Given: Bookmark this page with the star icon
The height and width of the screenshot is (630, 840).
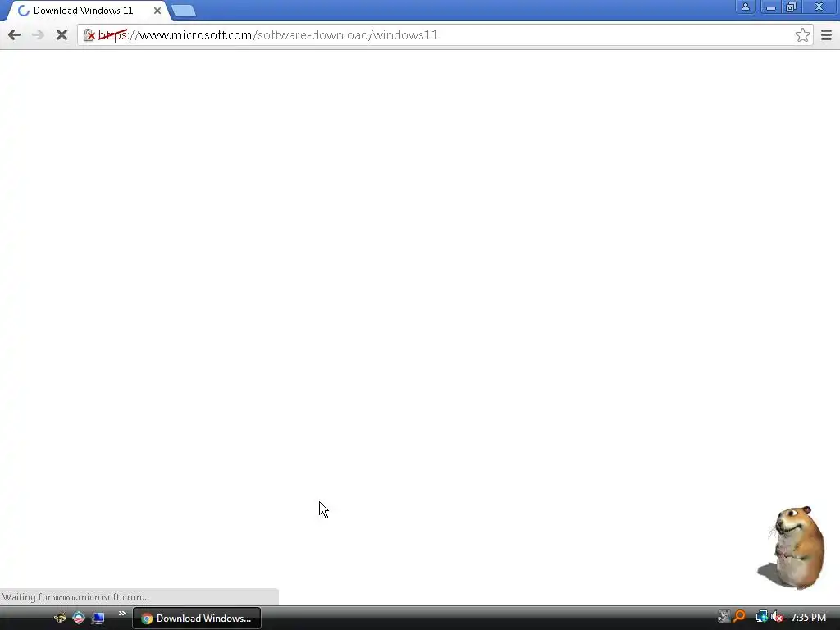Looking at the screenshot, I should pos(802,35).
